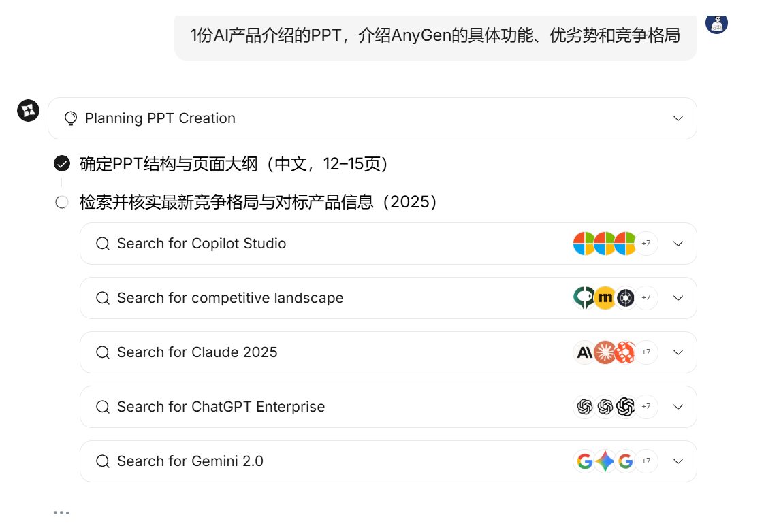The image size is (764, 532).
Task: Click the Google G favicon in Gemini 2.0 row
Action: (584, 461)
